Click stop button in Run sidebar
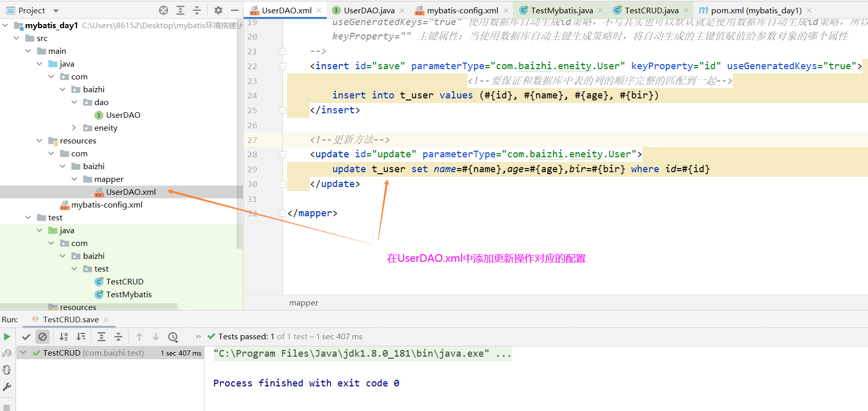 point(7,408)
